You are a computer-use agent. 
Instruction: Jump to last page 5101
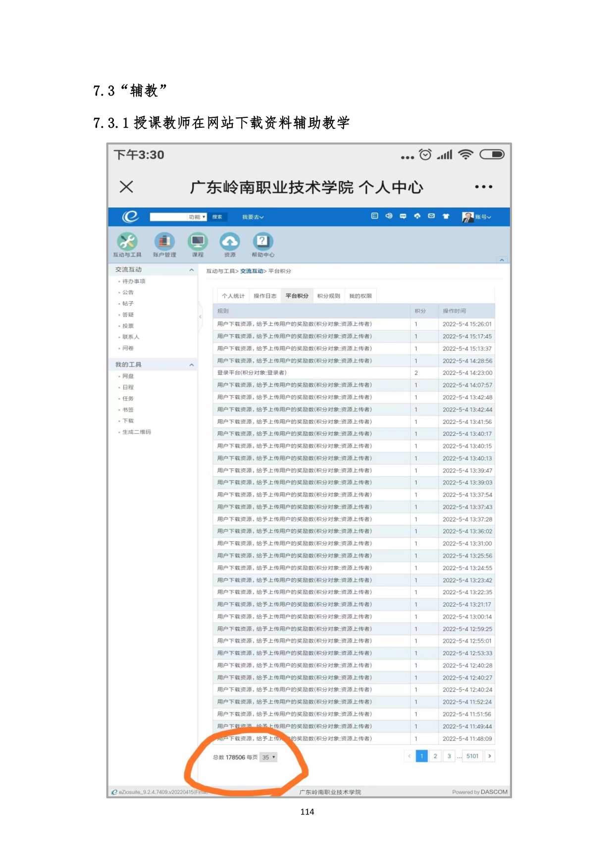coord(472,756)
